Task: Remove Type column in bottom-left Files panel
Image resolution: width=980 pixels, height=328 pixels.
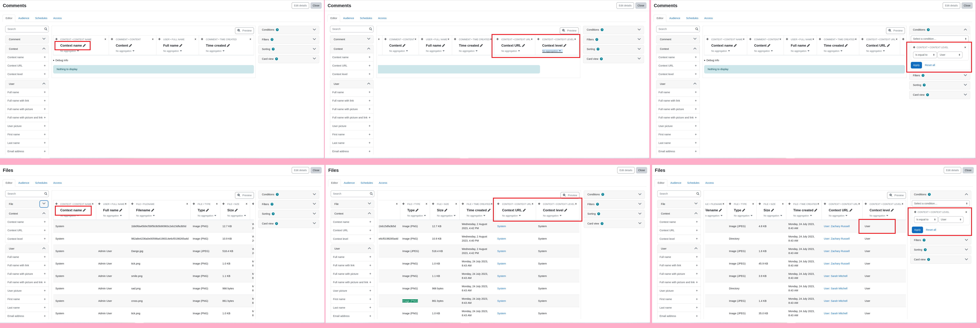Action: [217, 204]
